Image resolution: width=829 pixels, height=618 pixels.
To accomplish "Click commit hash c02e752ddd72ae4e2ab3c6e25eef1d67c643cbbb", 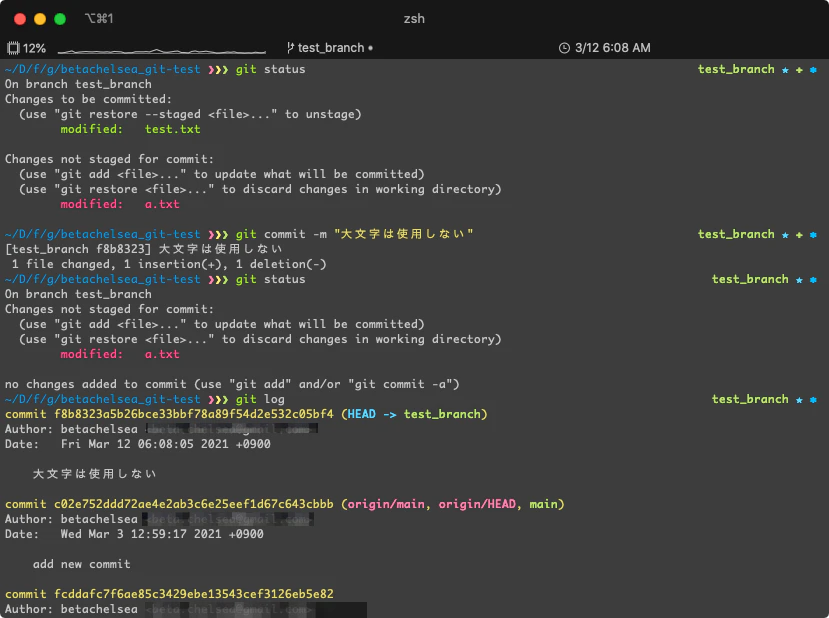I will [x=194, y=504].
